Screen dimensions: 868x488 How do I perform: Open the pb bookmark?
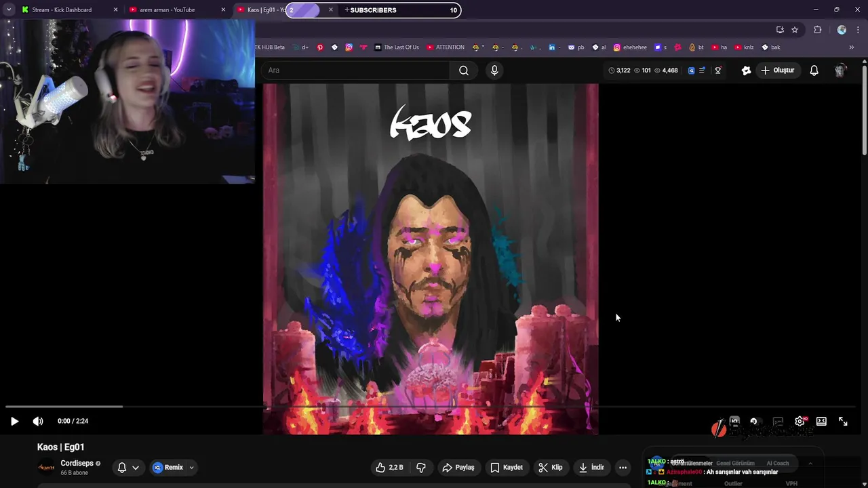point(576,47)
